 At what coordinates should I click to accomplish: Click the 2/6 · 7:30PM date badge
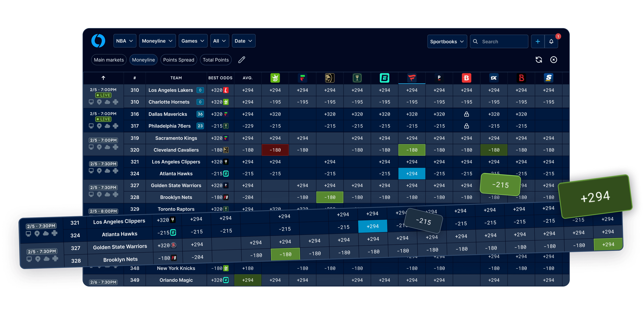point(103,282)
